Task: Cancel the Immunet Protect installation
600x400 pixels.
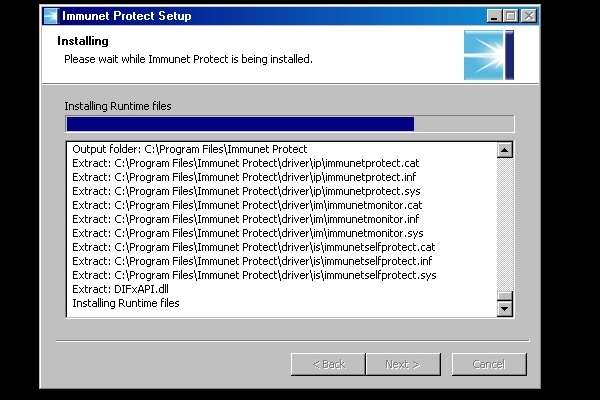Action: pos(489,364)
